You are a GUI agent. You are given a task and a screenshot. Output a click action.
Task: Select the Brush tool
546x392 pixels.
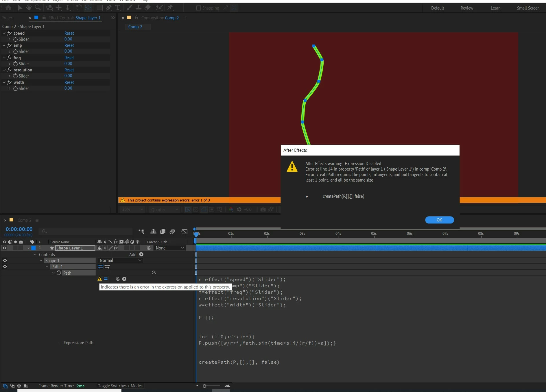pyautogui.click(x=130, y=8)
